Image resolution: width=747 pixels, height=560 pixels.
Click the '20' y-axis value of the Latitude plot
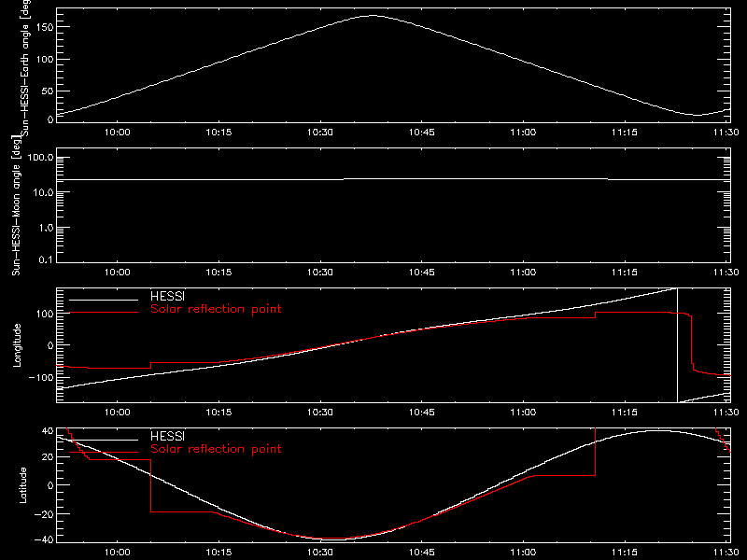click(48, 457)
